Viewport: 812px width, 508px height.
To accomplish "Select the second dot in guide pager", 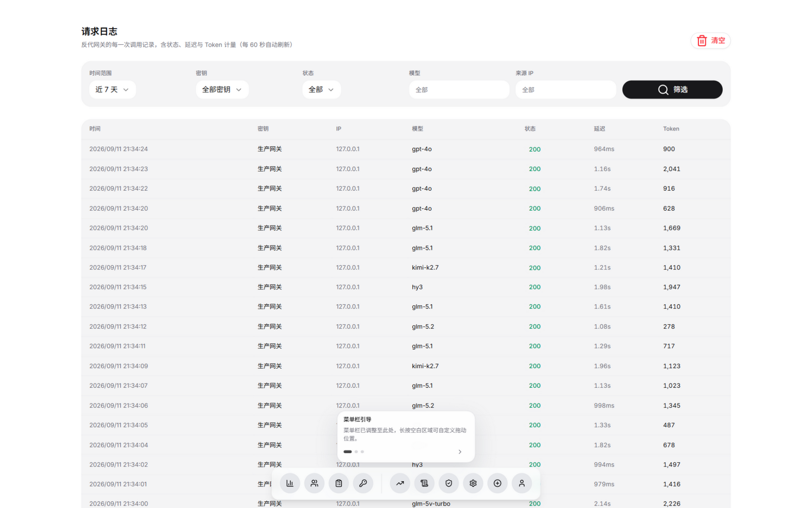I will (356, 452).
